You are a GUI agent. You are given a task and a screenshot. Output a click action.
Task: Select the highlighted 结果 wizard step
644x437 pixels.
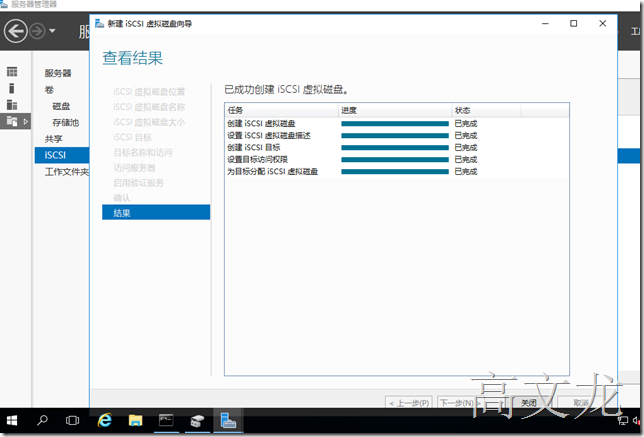click(x=156, y=212)
